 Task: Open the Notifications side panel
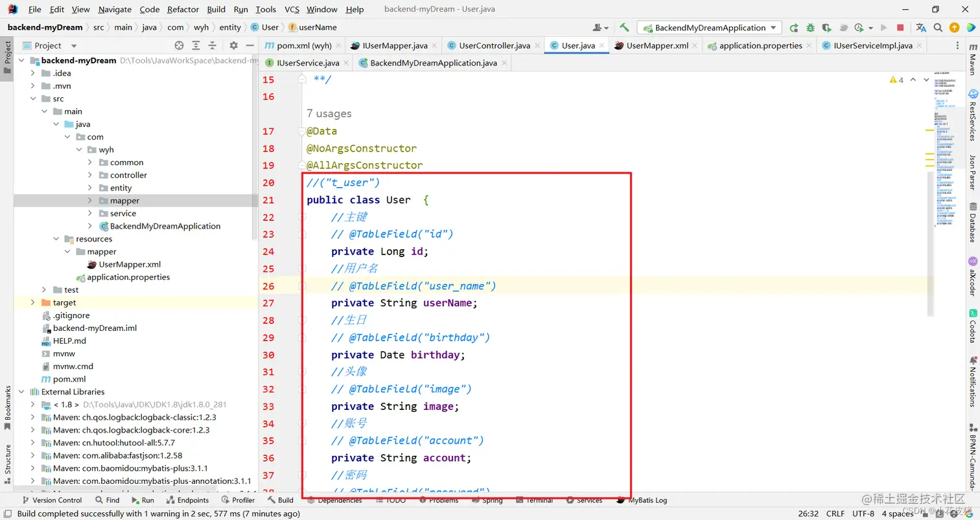click(972, 383)
